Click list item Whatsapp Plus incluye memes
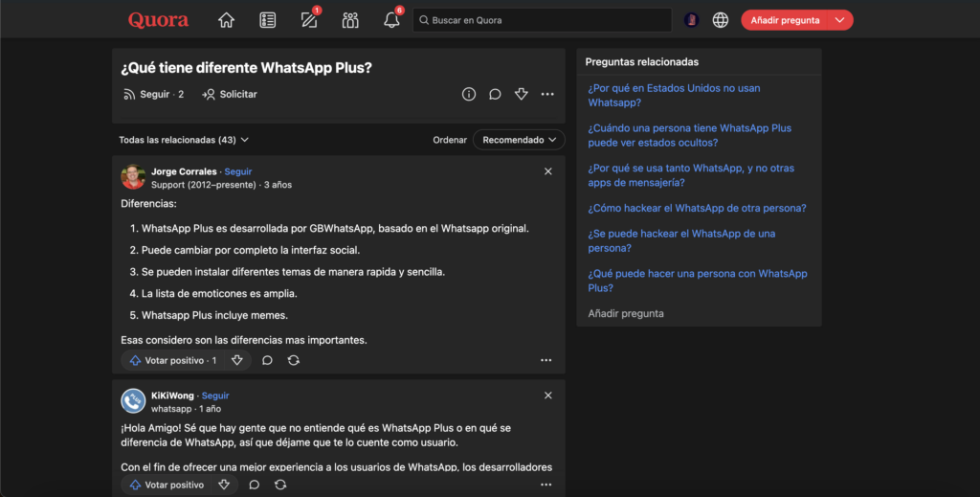This screenshot has width=980, height=497. (214, 315)
